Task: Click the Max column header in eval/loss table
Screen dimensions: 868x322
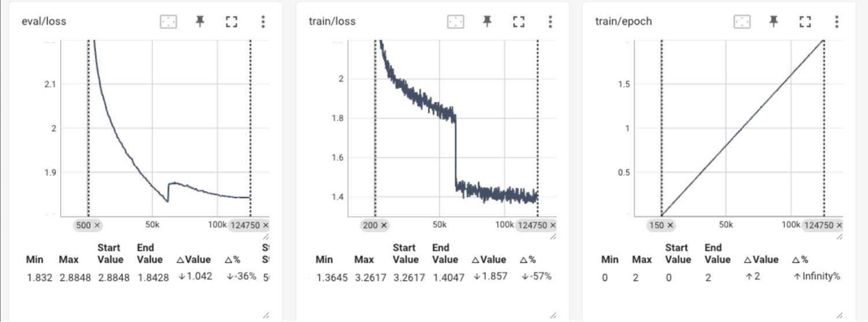Action: point(68,260)
